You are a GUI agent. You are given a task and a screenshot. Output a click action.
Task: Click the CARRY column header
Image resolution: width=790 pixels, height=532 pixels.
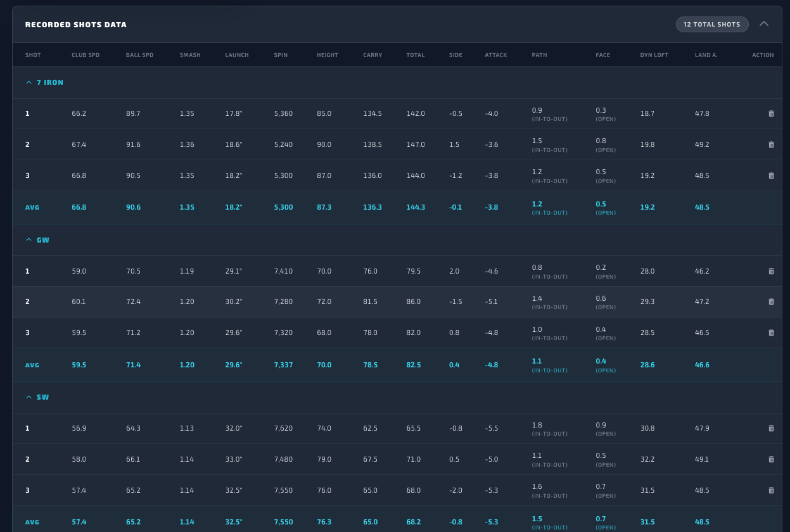(373, 55)
